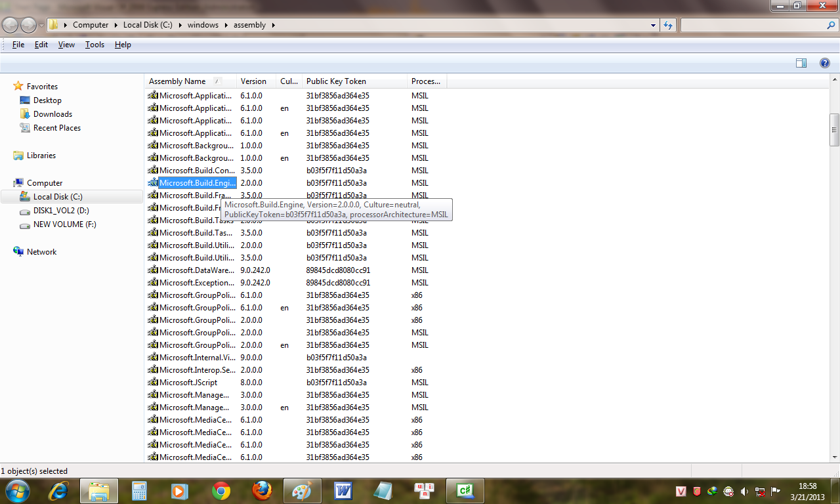
Task: Open the C# application on taskbar
Action: [465, 490]
